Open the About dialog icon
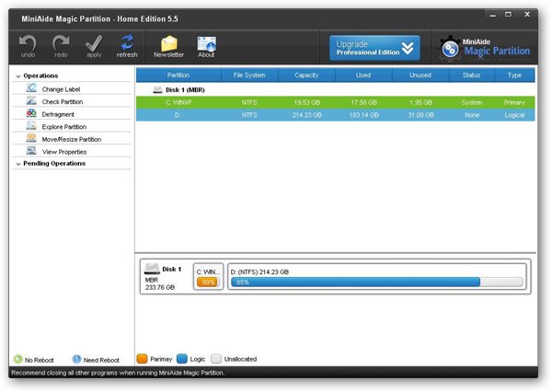 pos(206,46)
